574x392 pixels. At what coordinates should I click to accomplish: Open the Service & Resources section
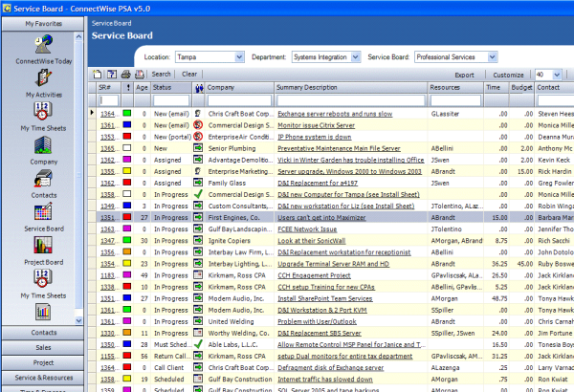pyautogui.click(x=43, y=378)
